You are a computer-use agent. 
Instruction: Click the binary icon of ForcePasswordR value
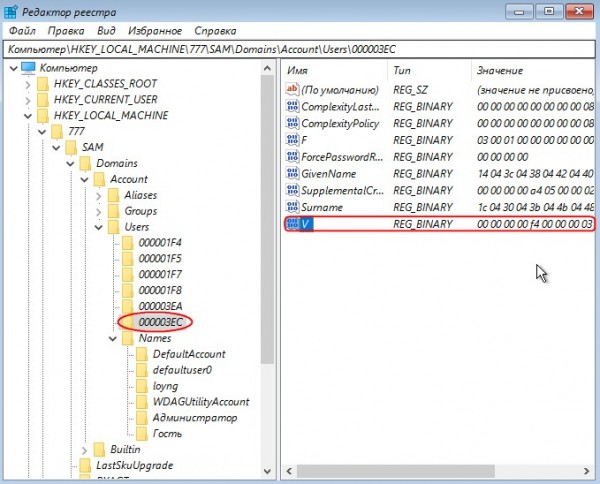pyautogui.click(x=292, y=156)
